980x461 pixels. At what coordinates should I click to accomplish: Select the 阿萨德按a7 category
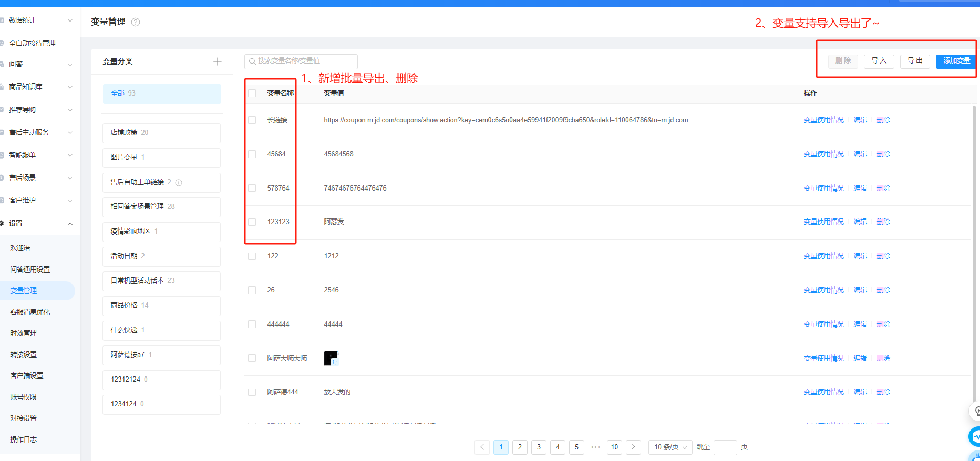pyautogui.click(x=162, y=355)
